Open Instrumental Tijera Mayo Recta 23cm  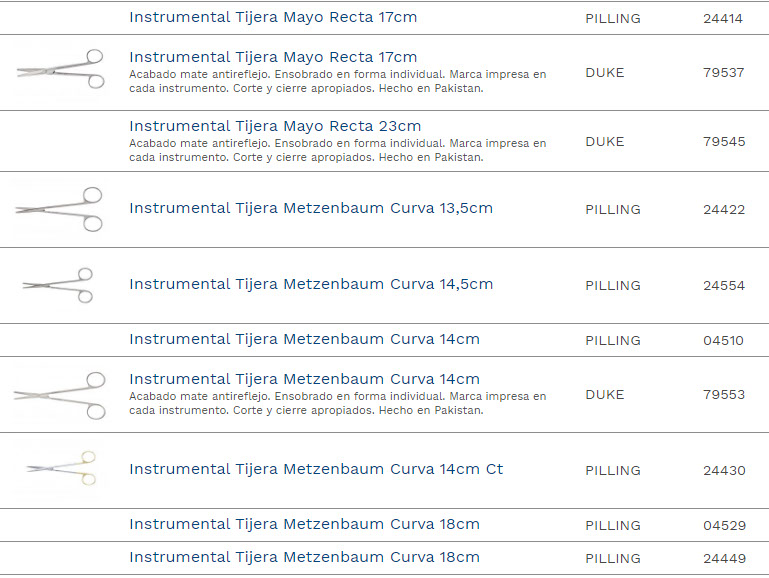[x=275, y=126]
